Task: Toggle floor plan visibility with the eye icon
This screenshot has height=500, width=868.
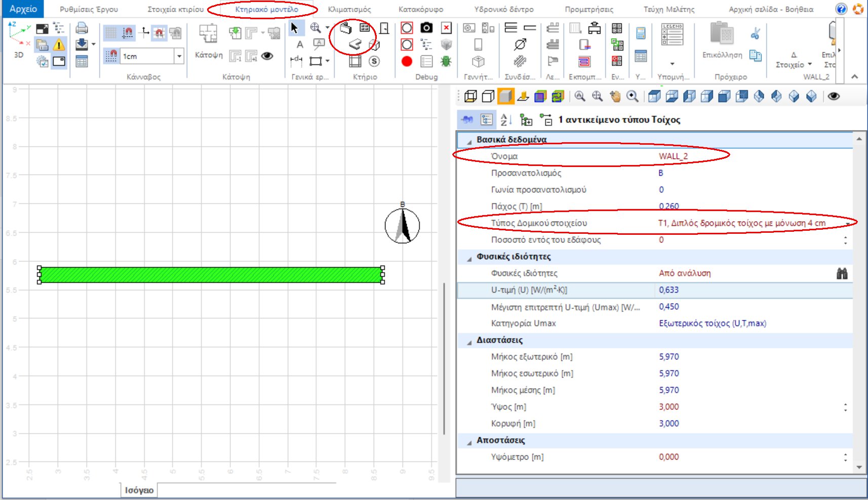Action: coord(267,57)
